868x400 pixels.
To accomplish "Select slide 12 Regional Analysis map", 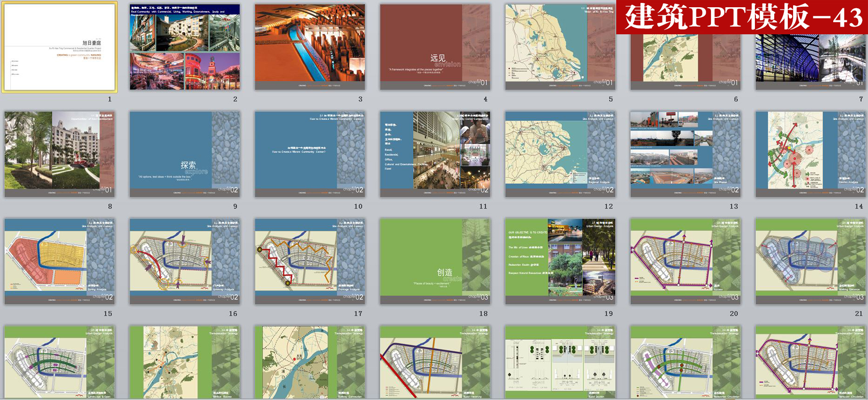I will [560, 154].
